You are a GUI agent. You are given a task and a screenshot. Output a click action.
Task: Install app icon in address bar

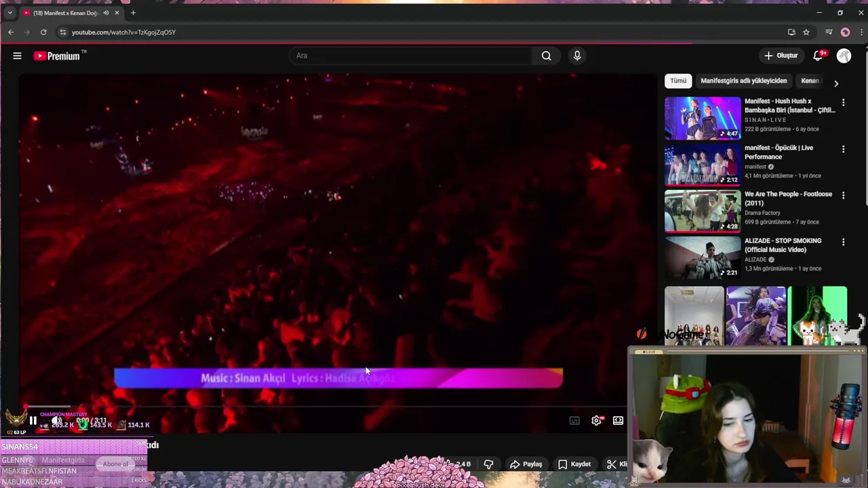pyautogui.click(x=791, y=32)
